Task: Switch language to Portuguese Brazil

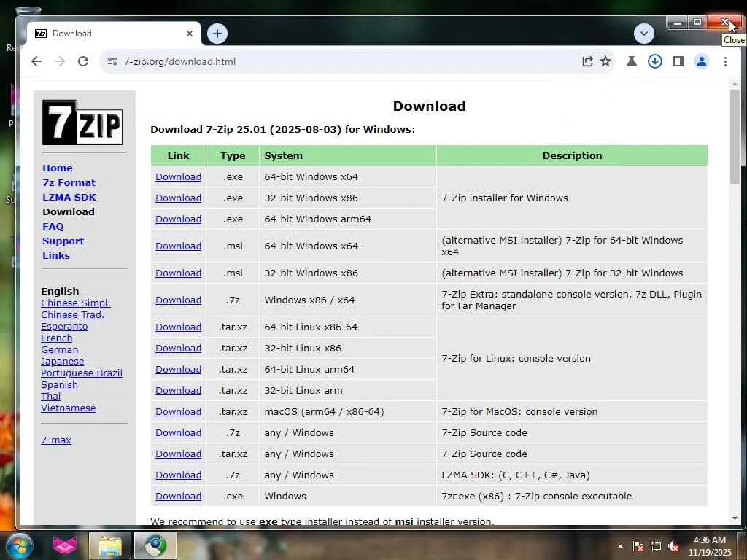Action: click(x=82, y=373)
